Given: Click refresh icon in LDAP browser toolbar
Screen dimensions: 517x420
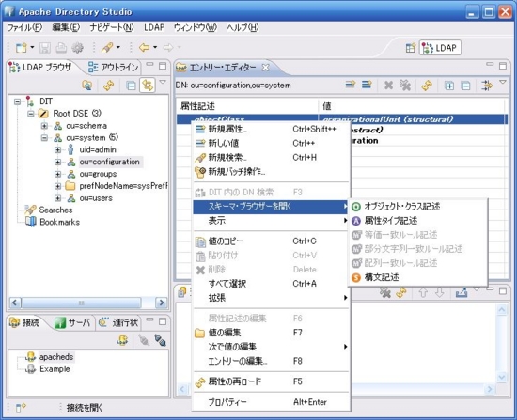Looking at the screenshot, I should (x=108, y=86).
